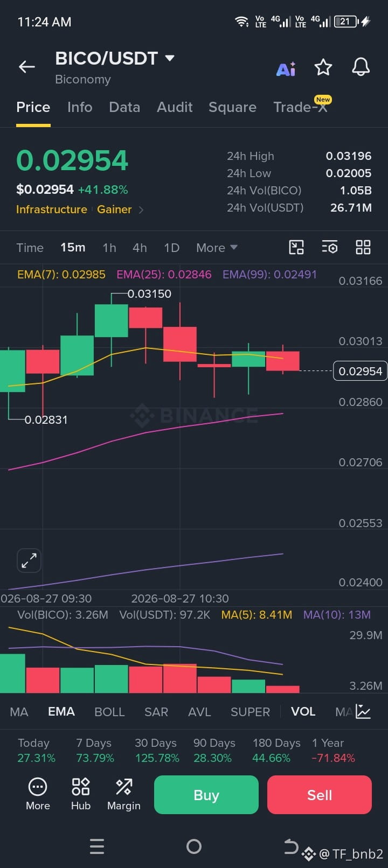
Task: Open the Hub icon
Action: (81, 794)
